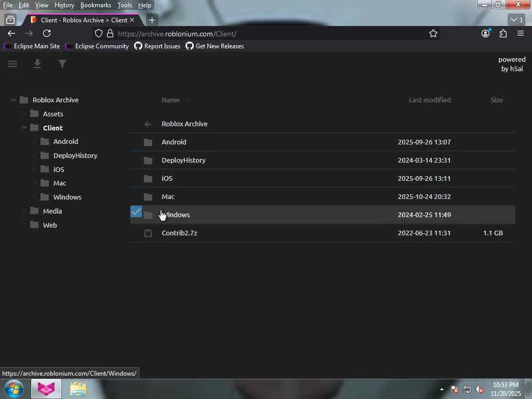The height and width of the screenshot is (399, 532).
Task: Open the account profile icon
Action: tap(486, 33)
